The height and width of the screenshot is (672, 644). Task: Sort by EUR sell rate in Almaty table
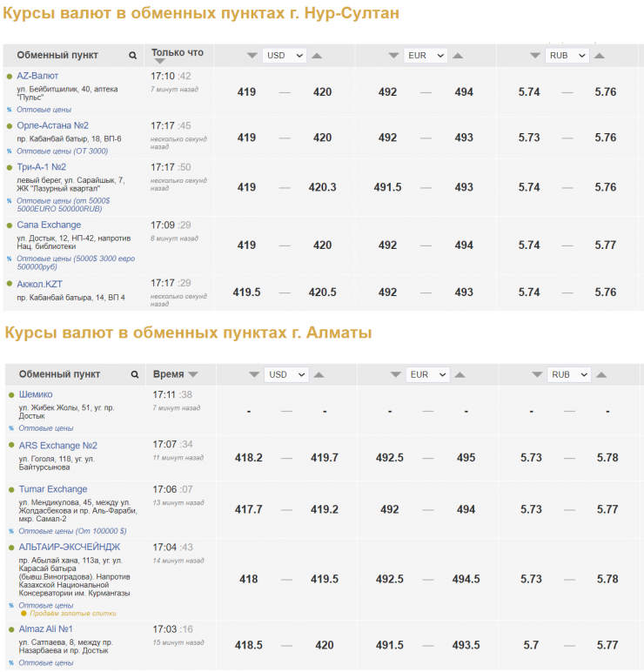point(461,375)
